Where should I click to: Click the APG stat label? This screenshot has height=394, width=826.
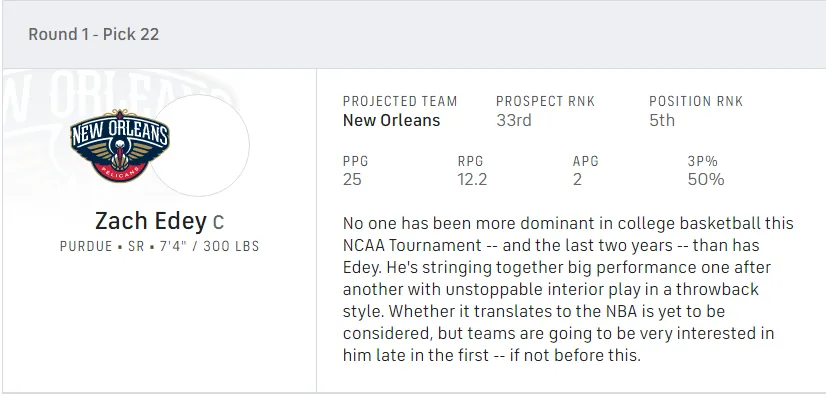585,161
